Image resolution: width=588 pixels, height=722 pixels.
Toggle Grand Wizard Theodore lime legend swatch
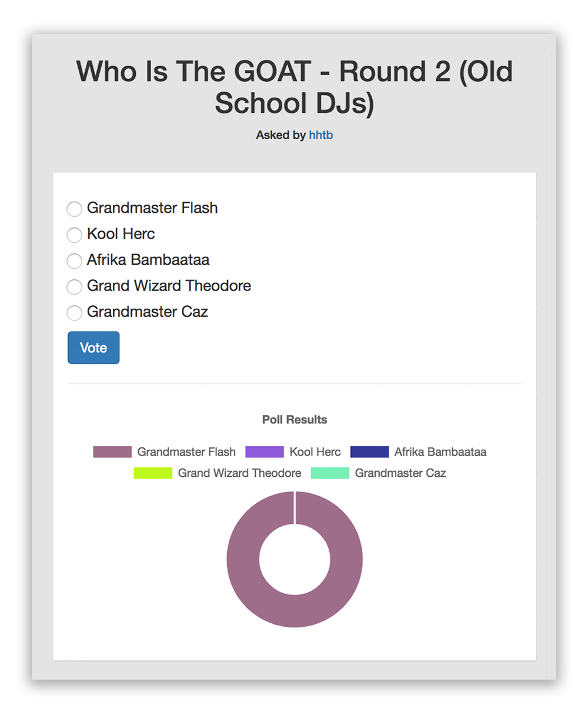pos(153,473)
